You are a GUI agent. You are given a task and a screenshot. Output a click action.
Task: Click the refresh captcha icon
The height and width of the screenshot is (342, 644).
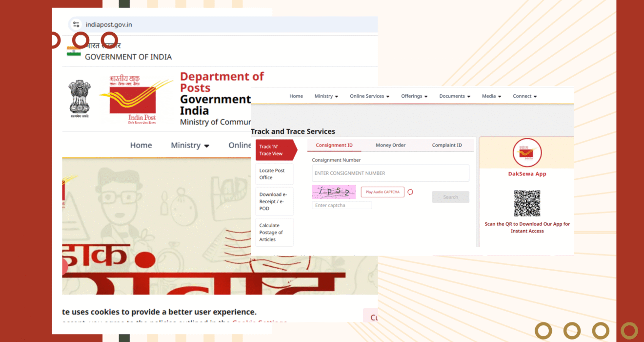point(410,192)
